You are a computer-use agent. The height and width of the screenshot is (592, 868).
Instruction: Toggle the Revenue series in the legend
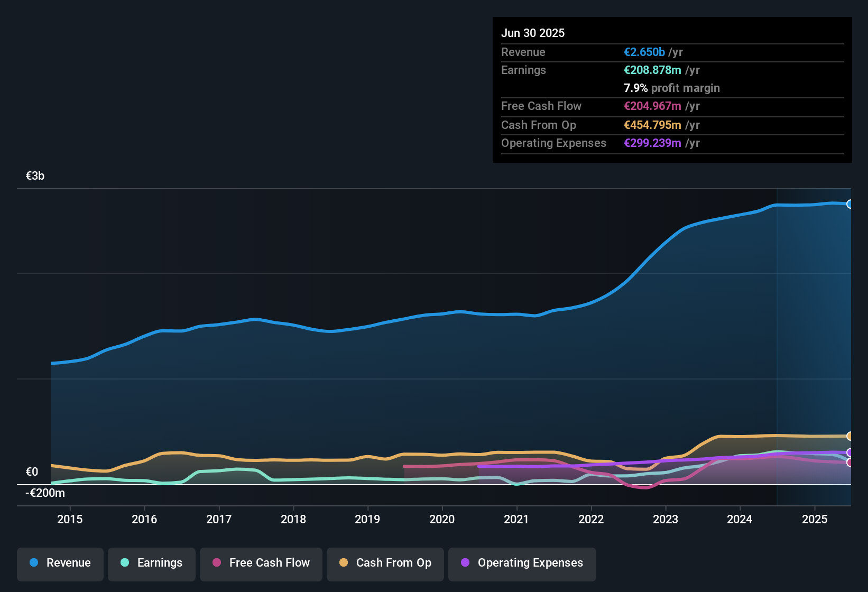[60, 563]
